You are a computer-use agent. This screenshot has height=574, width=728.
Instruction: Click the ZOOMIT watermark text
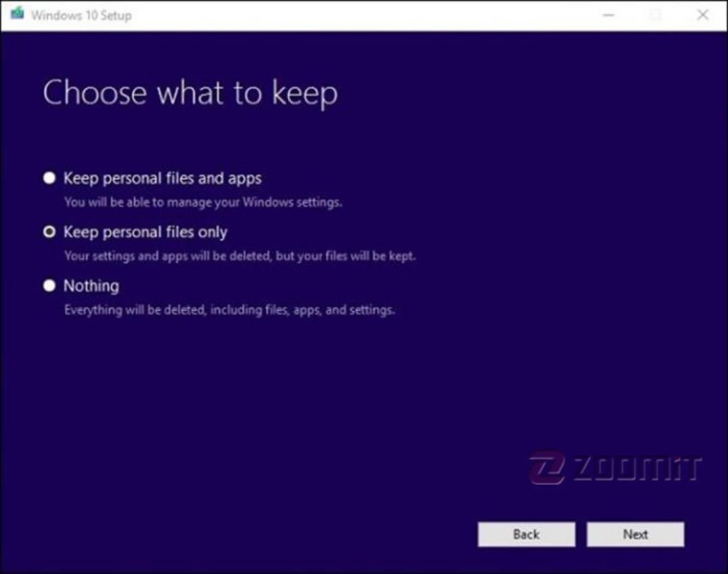click(x=637, y=469)
